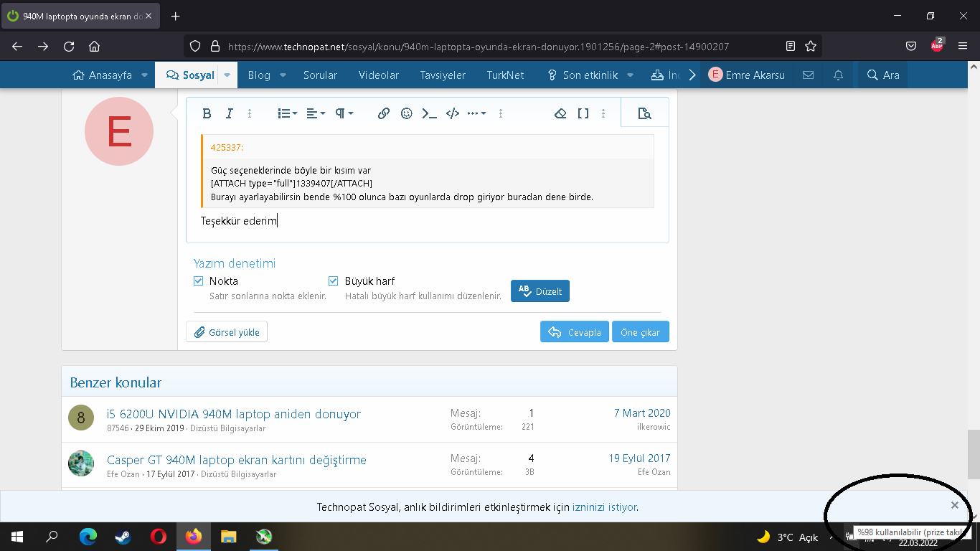Reload the page in Firefox
Screen dimensions: 980x551
pyautogui.click(x=69, y=46)
